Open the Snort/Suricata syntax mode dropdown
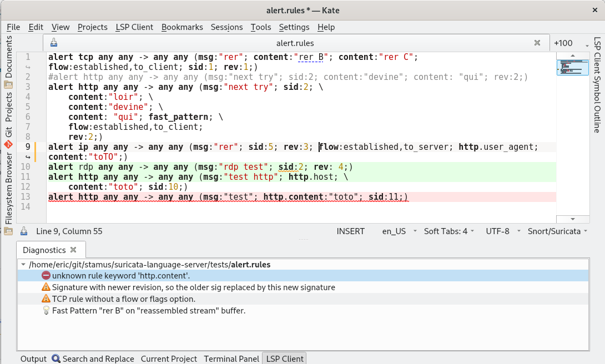 557,231
